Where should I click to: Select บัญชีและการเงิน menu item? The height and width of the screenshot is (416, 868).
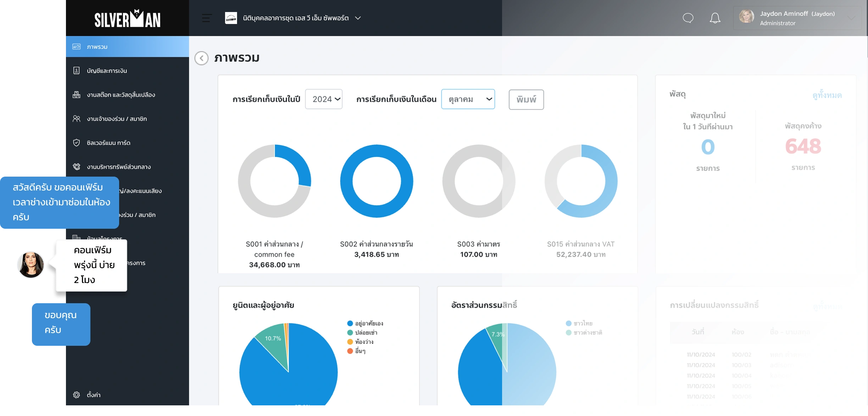click(127, 71)
